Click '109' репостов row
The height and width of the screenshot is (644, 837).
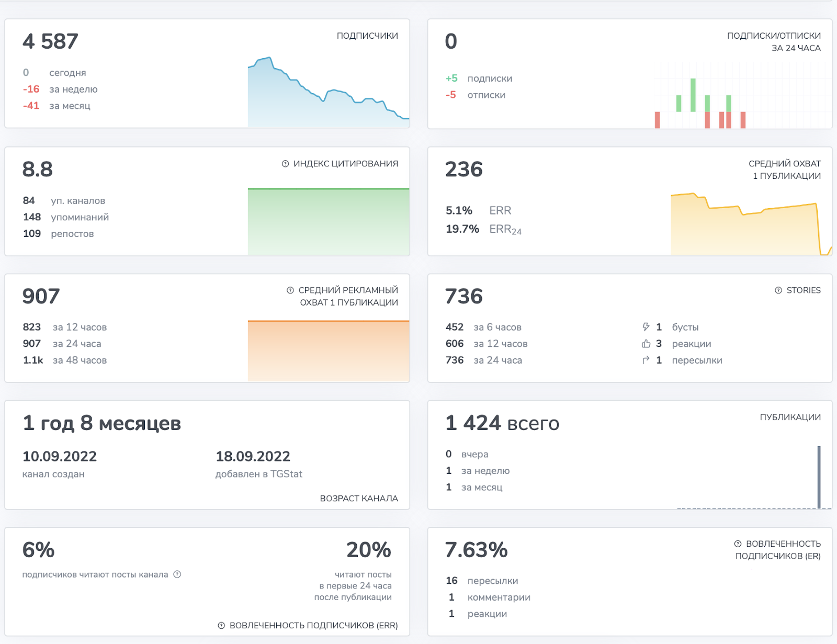(x=58, y=234)
